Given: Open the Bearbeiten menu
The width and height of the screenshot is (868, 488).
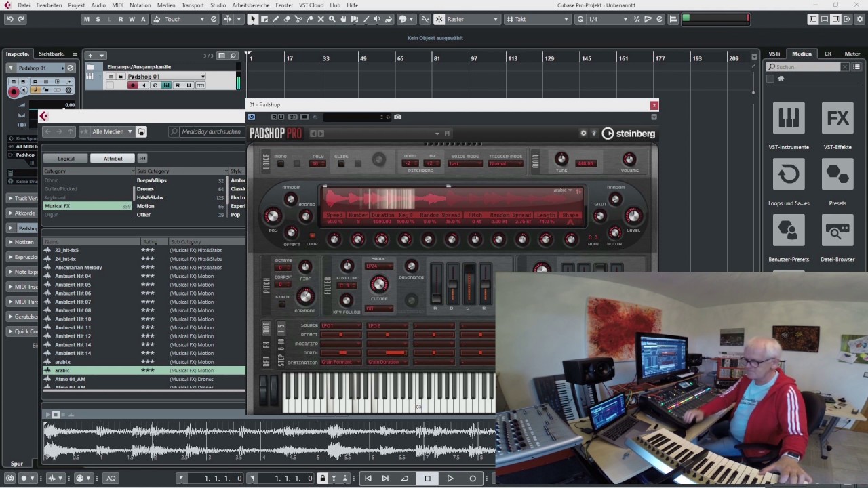Looking at the screenshot, I should 49,5.
